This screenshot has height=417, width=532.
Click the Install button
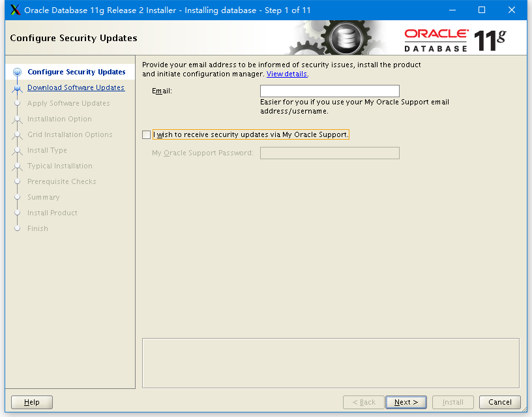[x=453, y=402]
